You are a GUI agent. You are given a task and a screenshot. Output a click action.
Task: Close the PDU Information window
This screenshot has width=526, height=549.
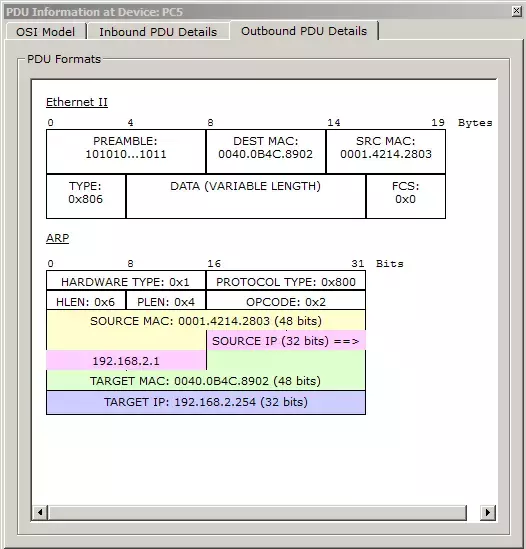point(517,11)
